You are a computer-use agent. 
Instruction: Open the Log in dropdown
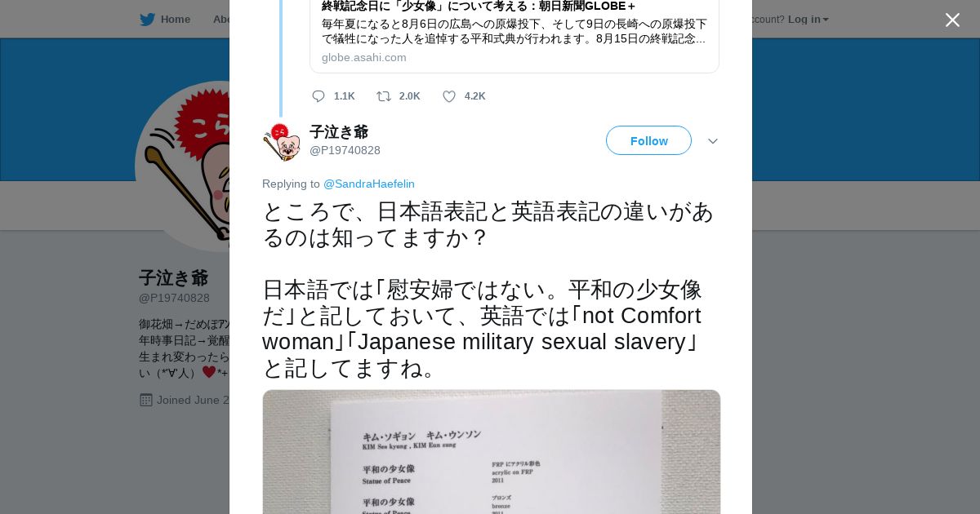[x=808, y=19]
